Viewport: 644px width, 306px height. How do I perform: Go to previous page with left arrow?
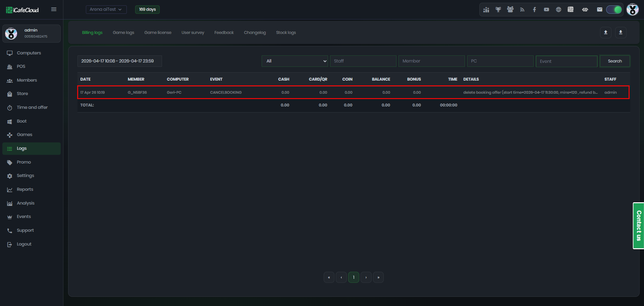[341, 277]
